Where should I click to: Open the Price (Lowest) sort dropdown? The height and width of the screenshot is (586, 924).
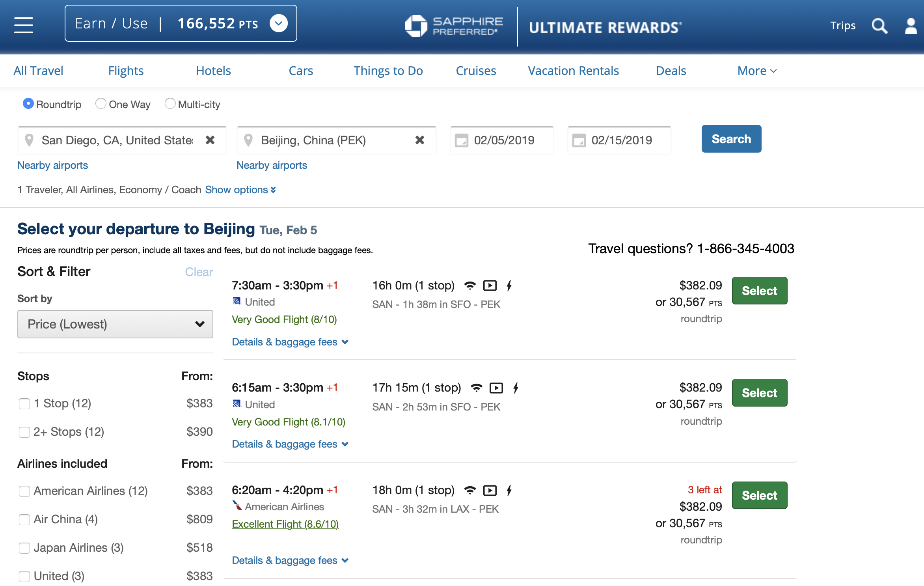coord(115,324)
